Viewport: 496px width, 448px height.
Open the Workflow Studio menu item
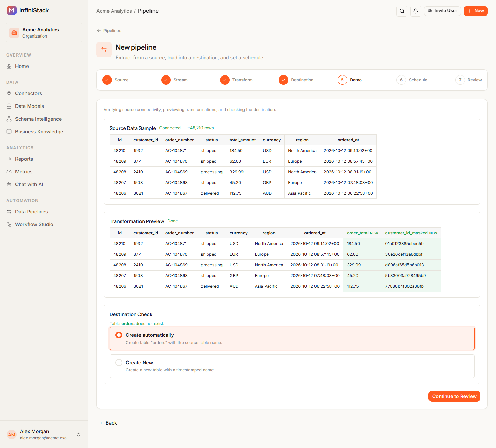point(44,224)
